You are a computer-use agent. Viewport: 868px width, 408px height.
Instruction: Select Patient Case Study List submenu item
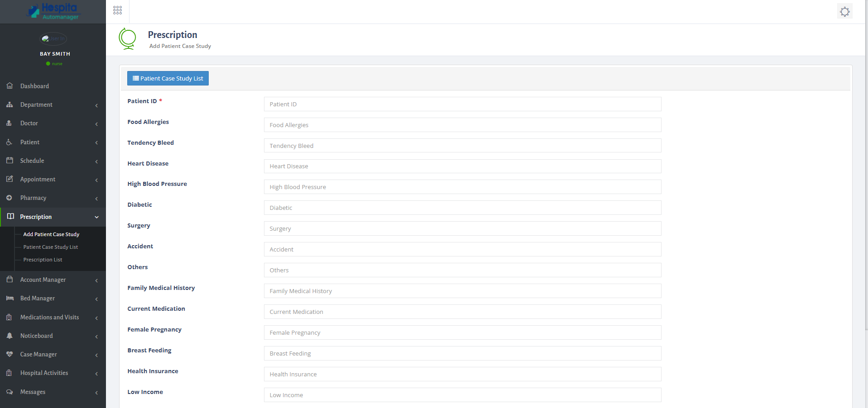pos(50,247)
